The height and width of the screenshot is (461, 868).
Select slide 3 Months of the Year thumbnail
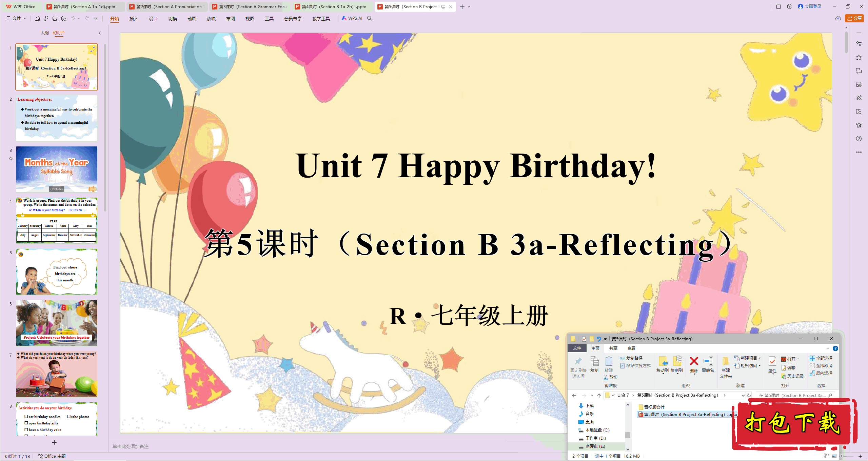click(57, 169)
